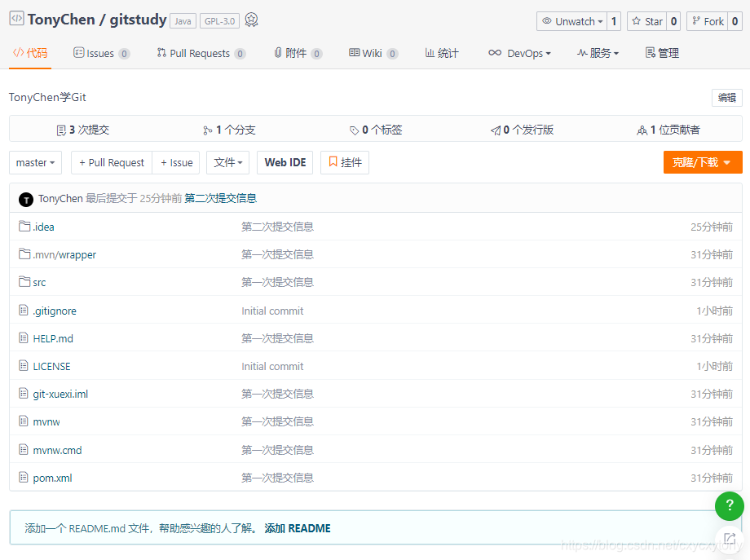Screen dimensions: 750x560
Task: Click the .idea folder icon
Action: click(x=24, y=226)
